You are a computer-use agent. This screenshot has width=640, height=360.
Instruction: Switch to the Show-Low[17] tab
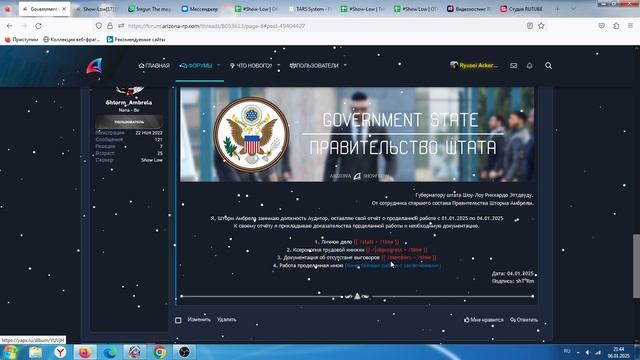click(x=97, y=9)
